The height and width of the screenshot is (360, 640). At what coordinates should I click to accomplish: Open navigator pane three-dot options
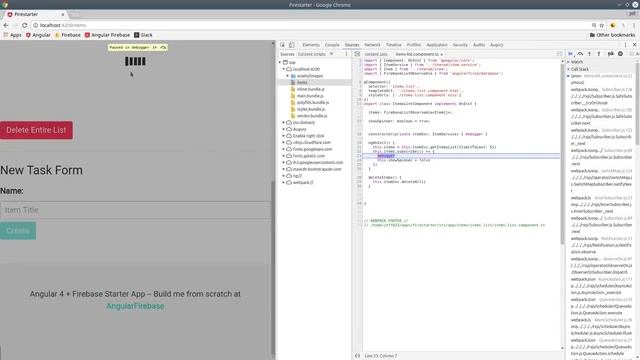(x=347, y=54)
